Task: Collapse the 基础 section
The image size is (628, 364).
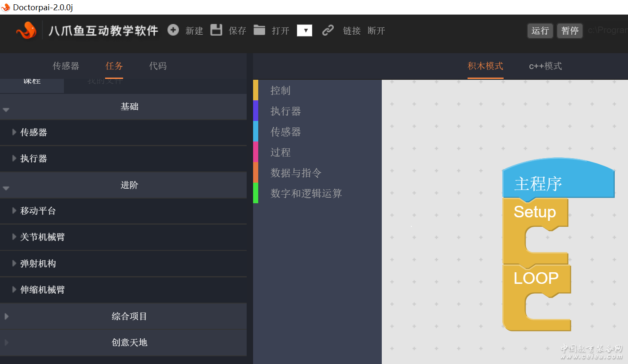Action: (6, 110)
